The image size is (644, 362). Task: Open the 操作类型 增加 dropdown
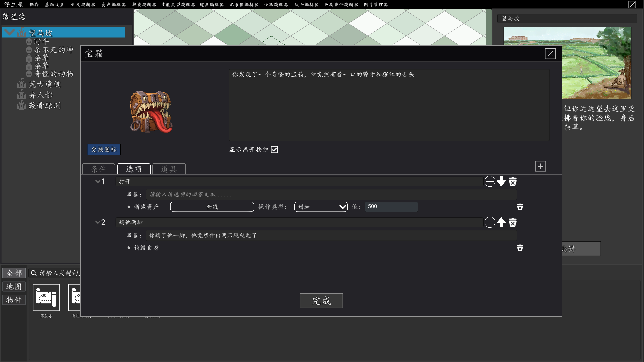(x=321, y=207)
